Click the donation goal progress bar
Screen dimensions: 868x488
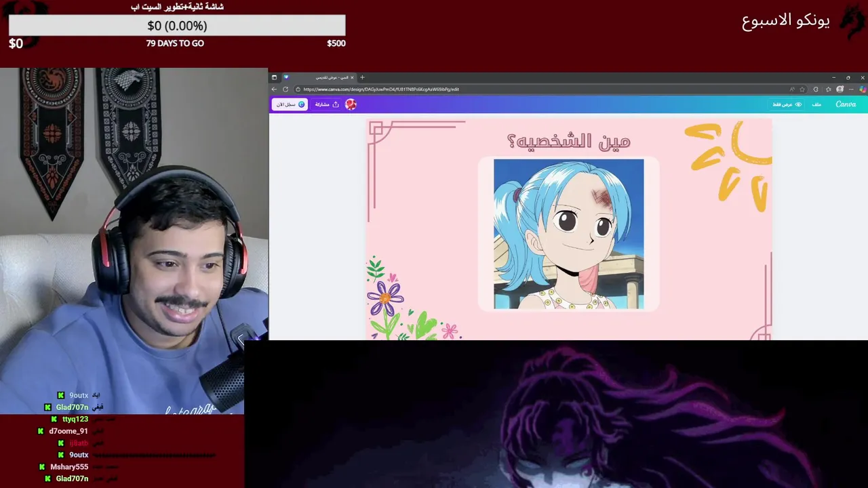tap(177, 26)
